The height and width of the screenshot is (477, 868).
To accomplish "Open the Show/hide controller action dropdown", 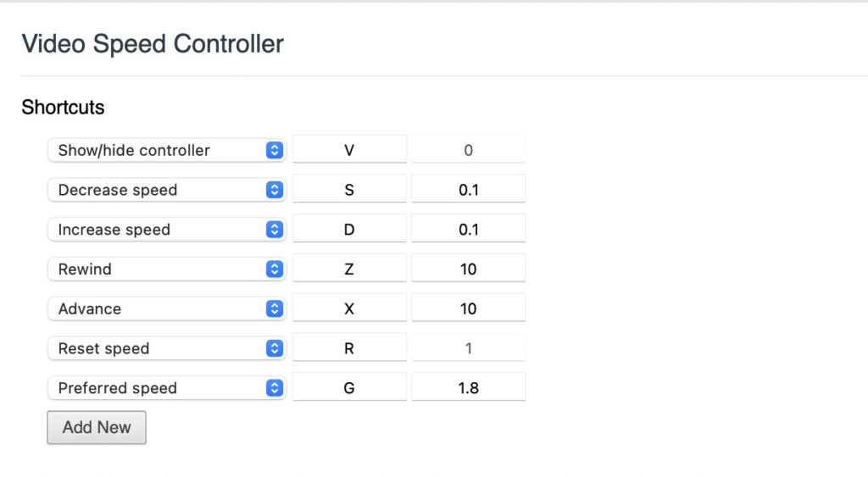I will (166, 150).
